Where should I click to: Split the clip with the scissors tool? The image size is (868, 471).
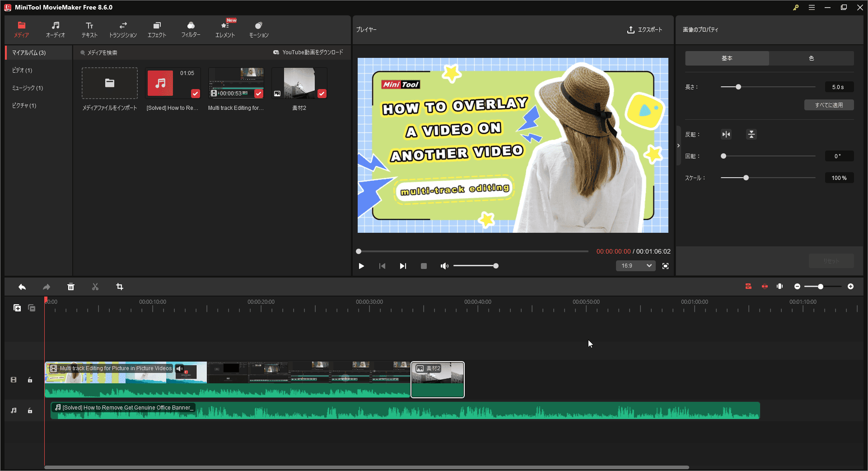95,287
